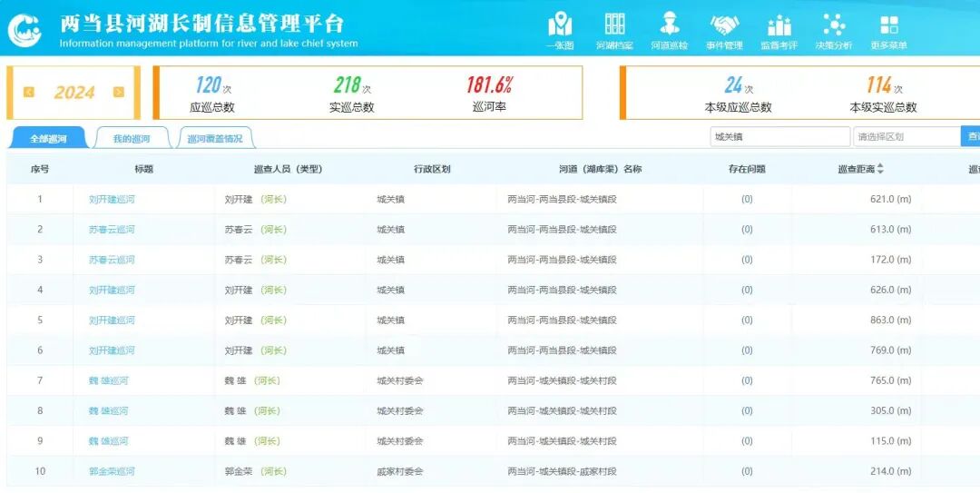The image size is (980, 493).
Task: Click the 114次 本级实巡总数 statistic
Action: (x=883, y=94)
